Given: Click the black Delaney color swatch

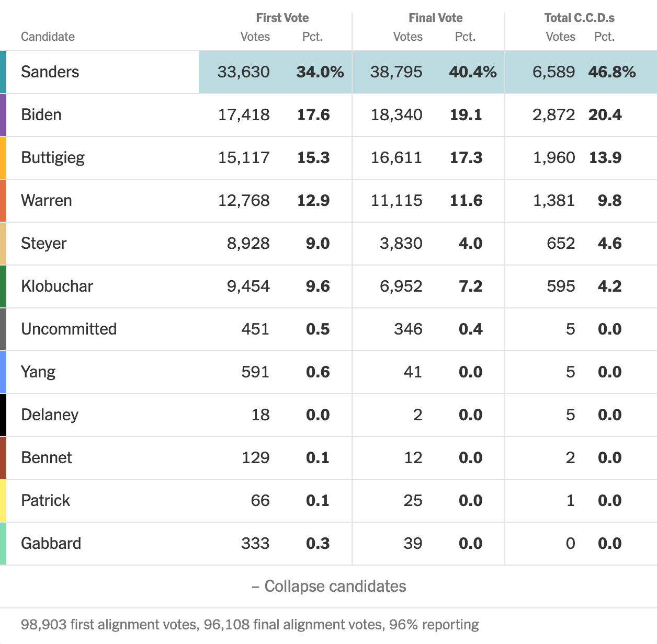Looking at the screenshot, I should coord(3,415).
